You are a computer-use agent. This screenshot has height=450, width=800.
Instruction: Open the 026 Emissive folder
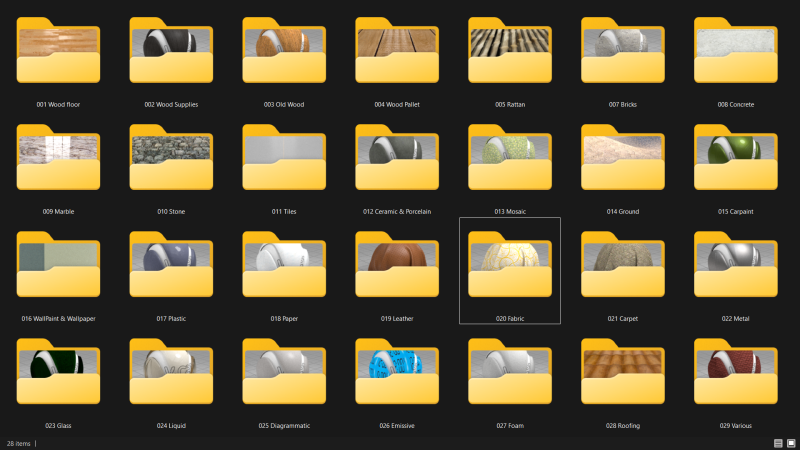[397, 376]
